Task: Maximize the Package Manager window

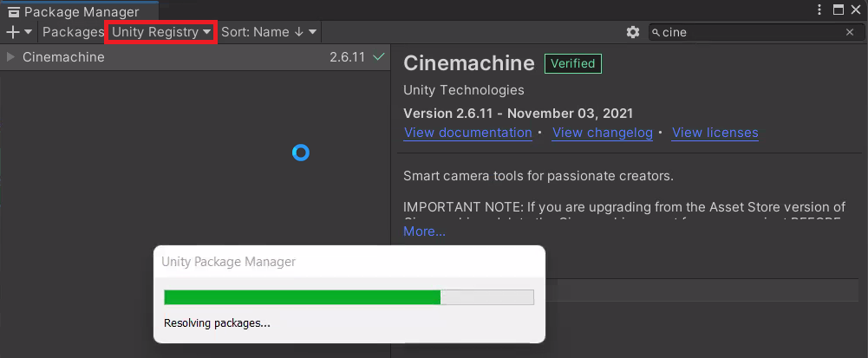Action: coord(839,10)
